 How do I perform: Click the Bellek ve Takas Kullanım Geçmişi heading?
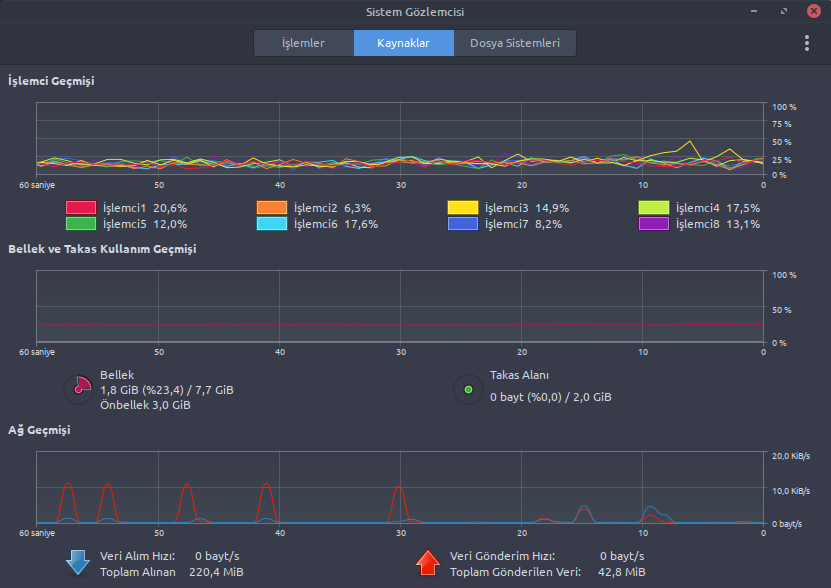click(x=102, y=249)
